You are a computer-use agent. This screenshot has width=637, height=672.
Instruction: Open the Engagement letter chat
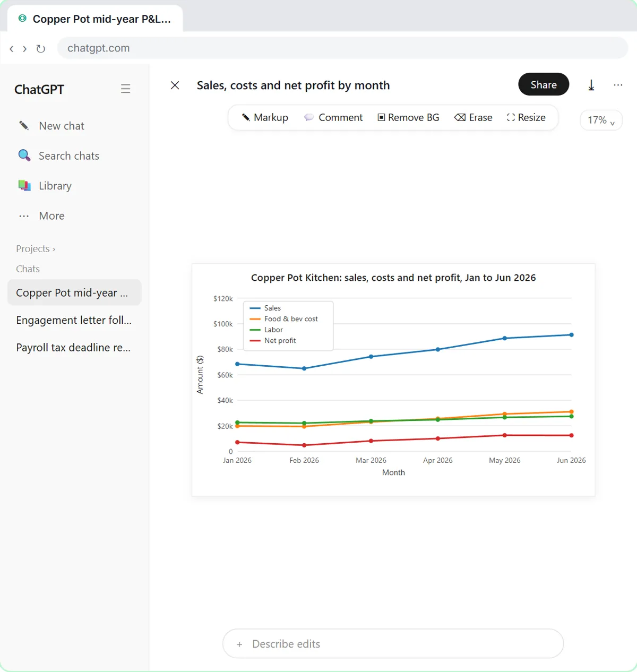click(x=74, y=320)
